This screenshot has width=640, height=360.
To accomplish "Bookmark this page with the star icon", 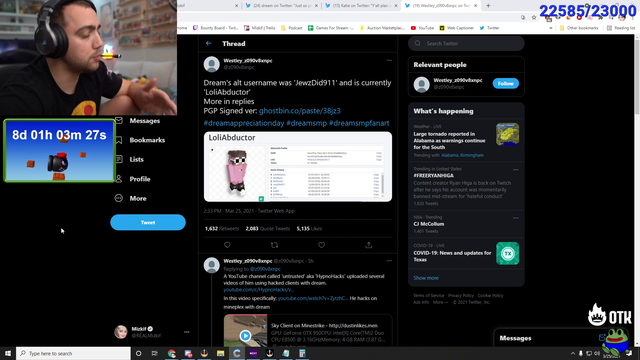I will pos(534,17).
